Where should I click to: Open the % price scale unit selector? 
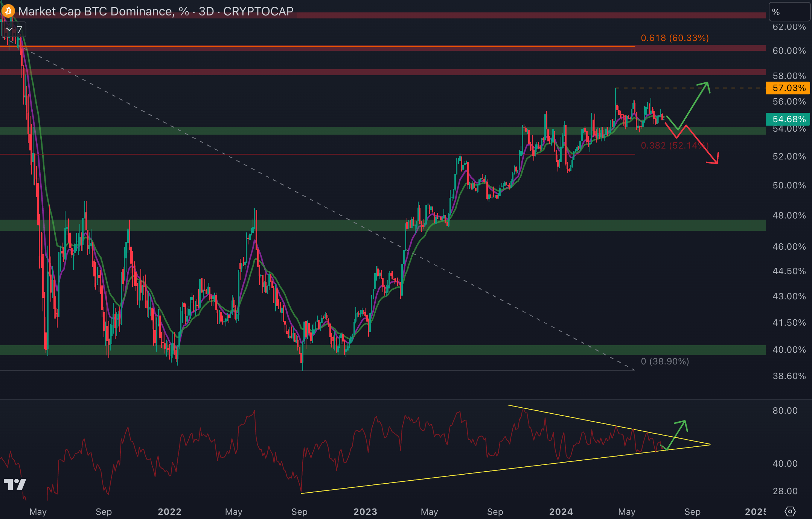789,12
